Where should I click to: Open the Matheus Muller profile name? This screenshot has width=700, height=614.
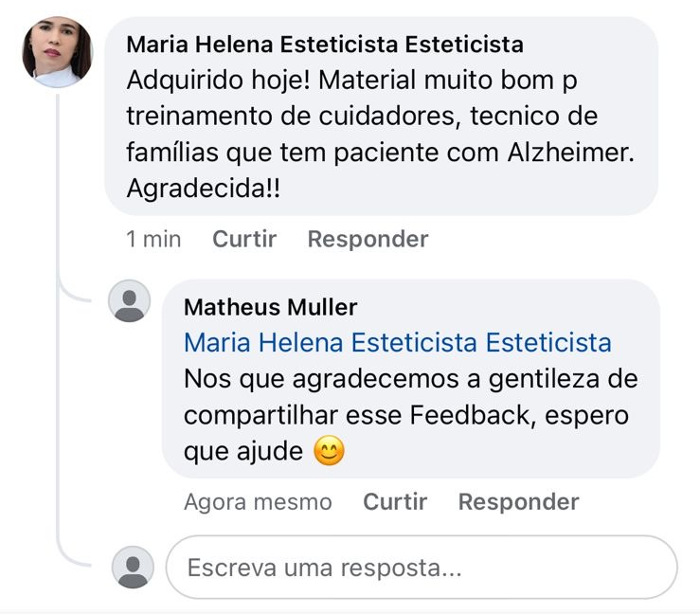270,307
